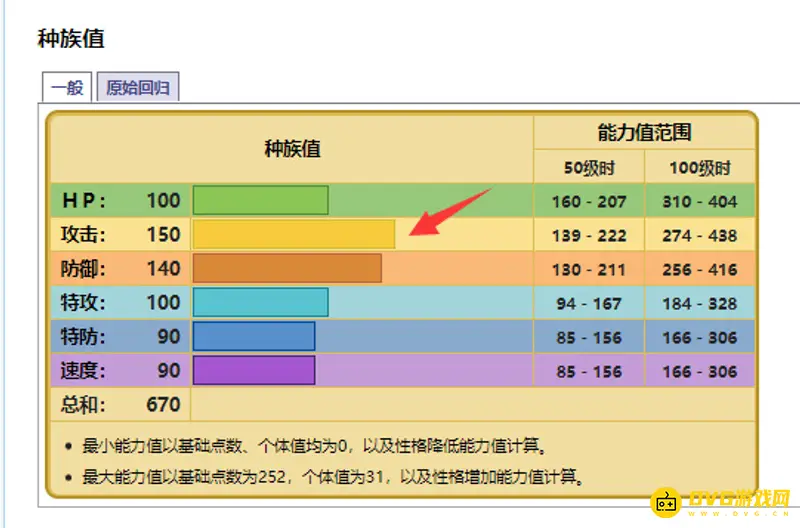
Task: Click the orange 防御 stat bar
Action: pyautogui.click(x=287, y=268)
